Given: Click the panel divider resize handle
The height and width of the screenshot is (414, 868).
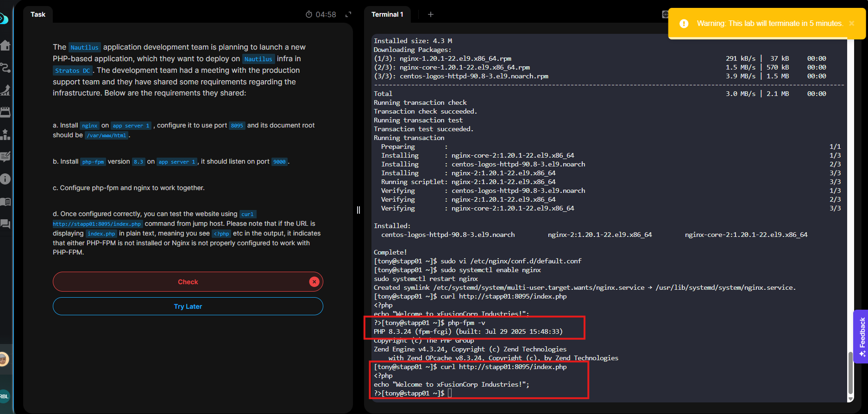Looking at the screenshot, I should click(x=359, y=210).
